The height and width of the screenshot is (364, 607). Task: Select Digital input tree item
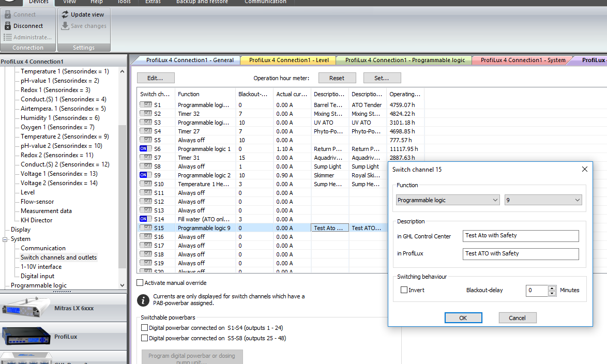tap(38, 276)
